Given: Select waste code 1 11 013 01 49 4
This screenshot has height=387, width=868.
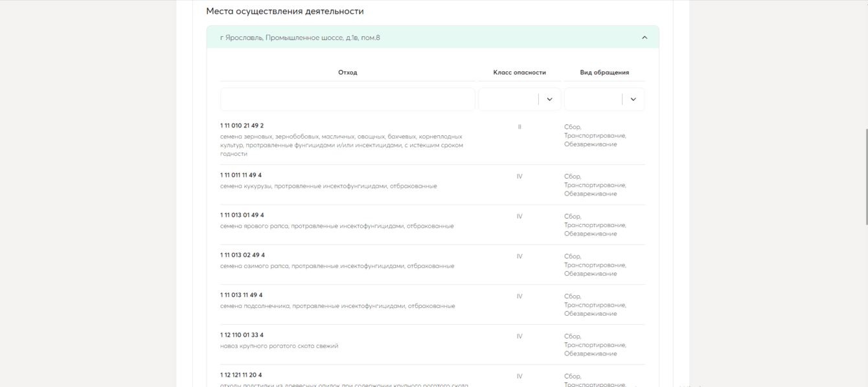Looking at the screenshot, I should 242,216.
